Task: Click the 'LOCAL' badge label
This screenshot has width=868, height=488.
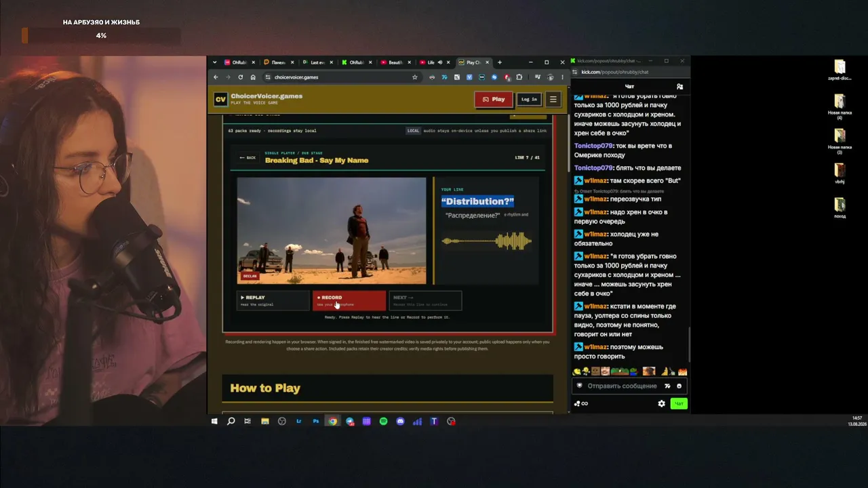Action: 413,131
